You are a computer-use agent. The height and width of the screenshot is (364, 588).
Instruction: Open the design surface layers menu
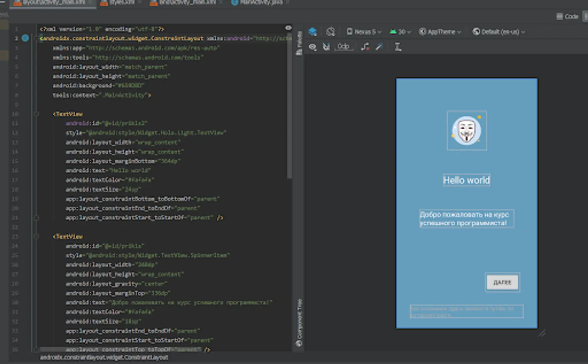coord(313,32)
